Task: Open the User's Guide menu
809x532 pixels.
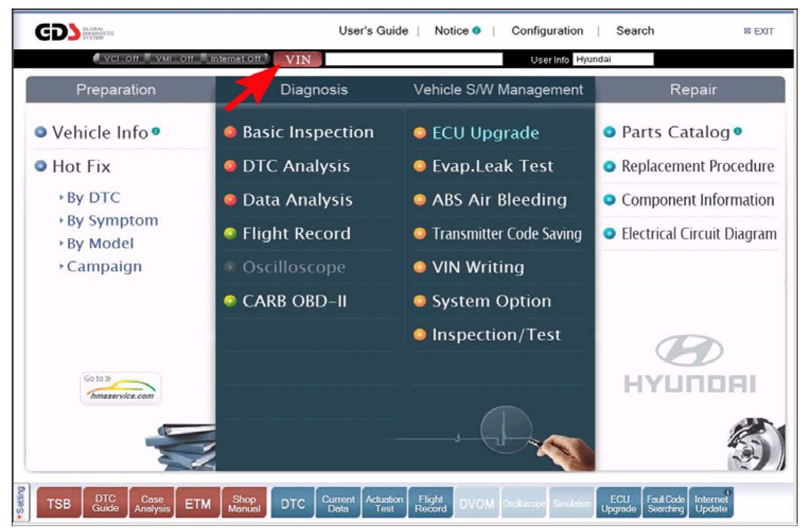Action: coord(373,31)
